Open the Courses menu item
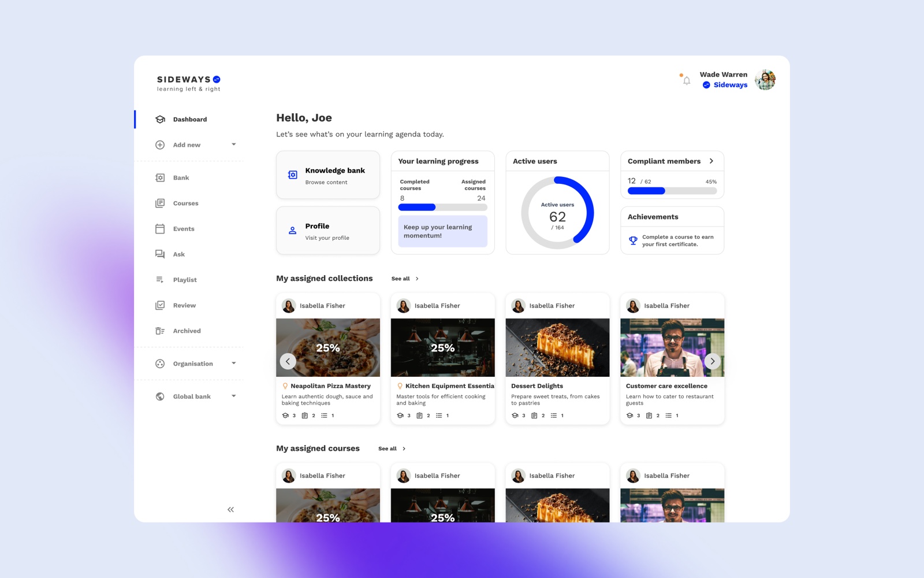924x578 pixels. tap(186, 203)
